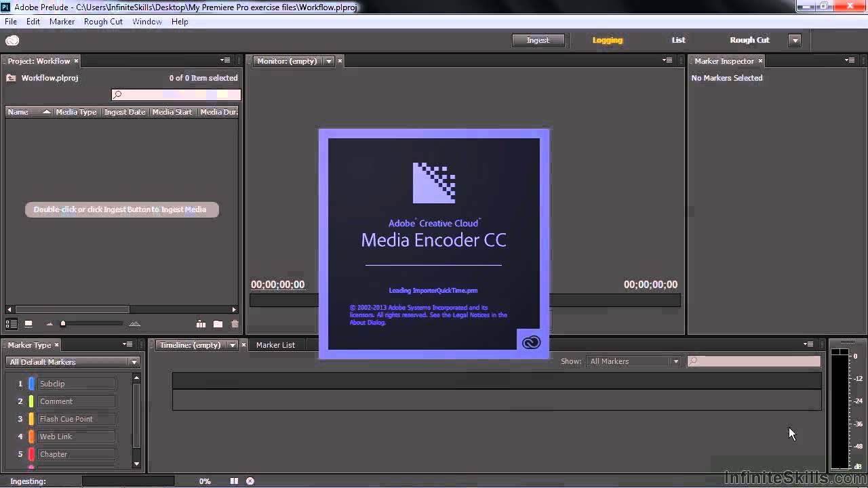Screen dimensions: 868x488
Task: Close the Project: Workflow tab
Action: [76, 61]
